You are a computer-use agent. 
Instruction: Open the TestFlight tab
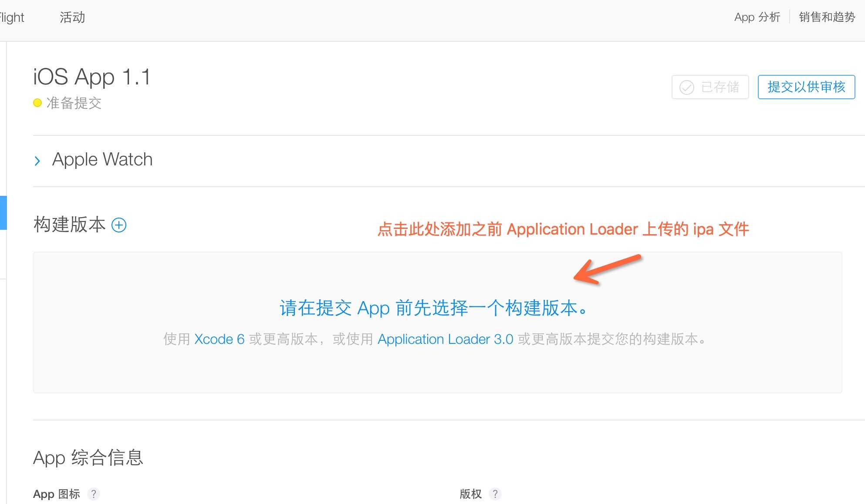click(12, 17)
